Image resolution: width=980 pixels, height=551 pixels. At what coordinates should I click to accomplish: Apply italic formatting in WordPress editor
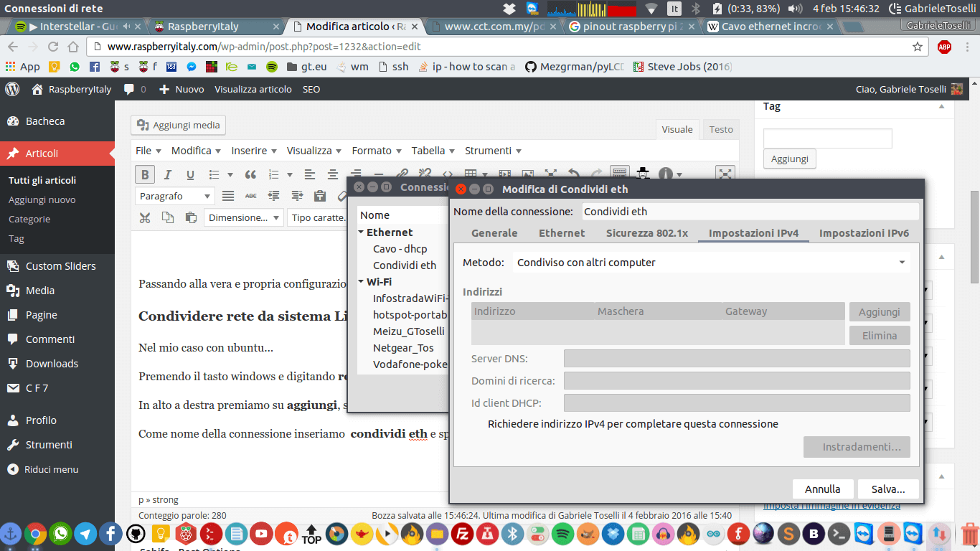click(x=167, y=174)
